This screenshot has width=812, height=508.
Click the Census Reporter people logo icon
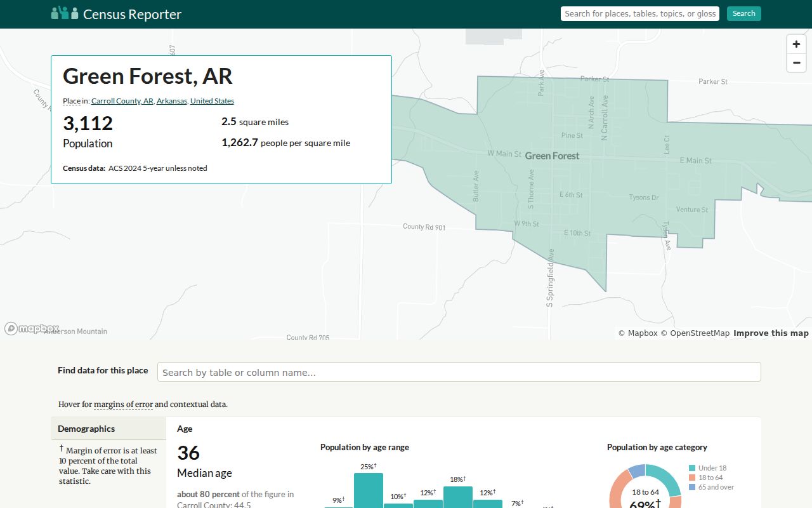tap(65, 13)
